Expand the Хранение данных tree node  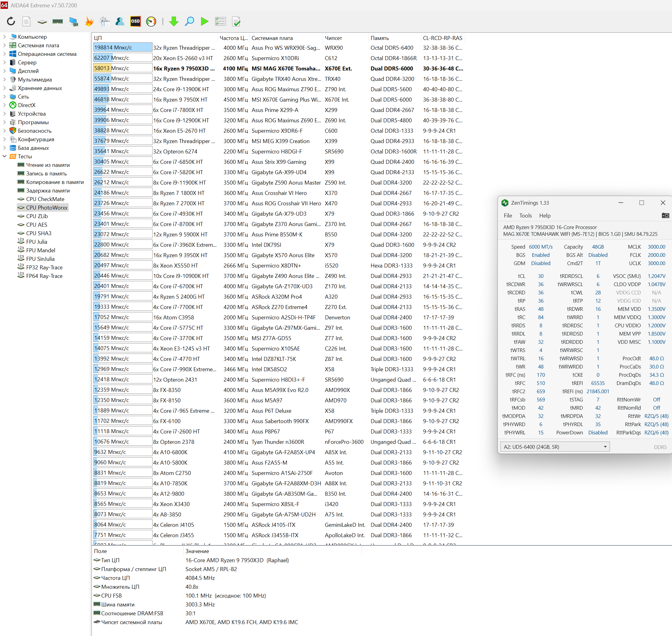(x=4, y=88)
